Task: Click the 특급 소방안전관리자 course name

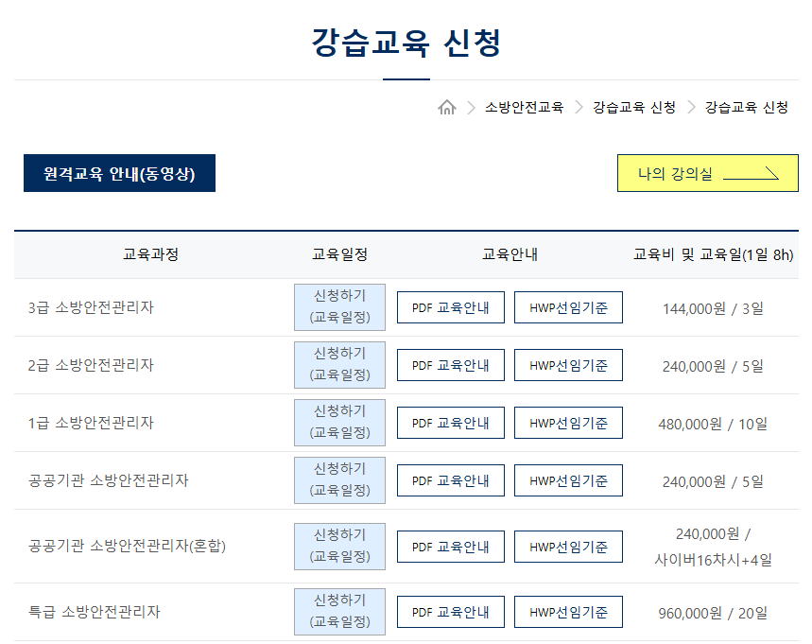Action: coord(95,612)
